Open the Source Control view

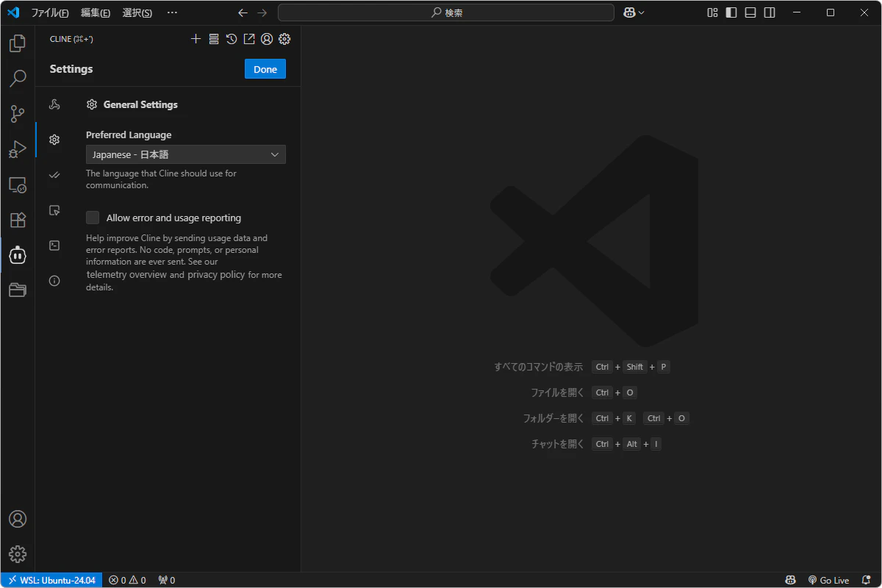(18, 114)
